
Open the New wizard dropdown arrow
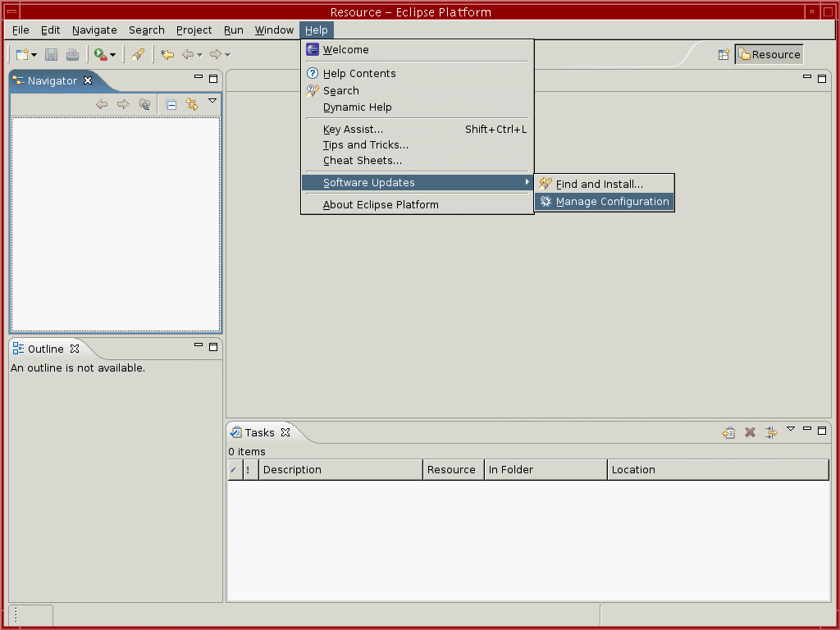34,55
